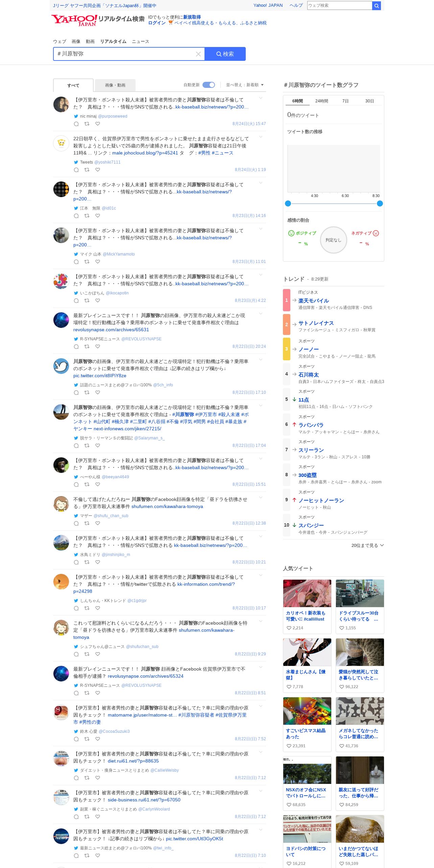
Task: Open popular tweet thumbnail ドライブスルー30台
Action: point(360,593)
